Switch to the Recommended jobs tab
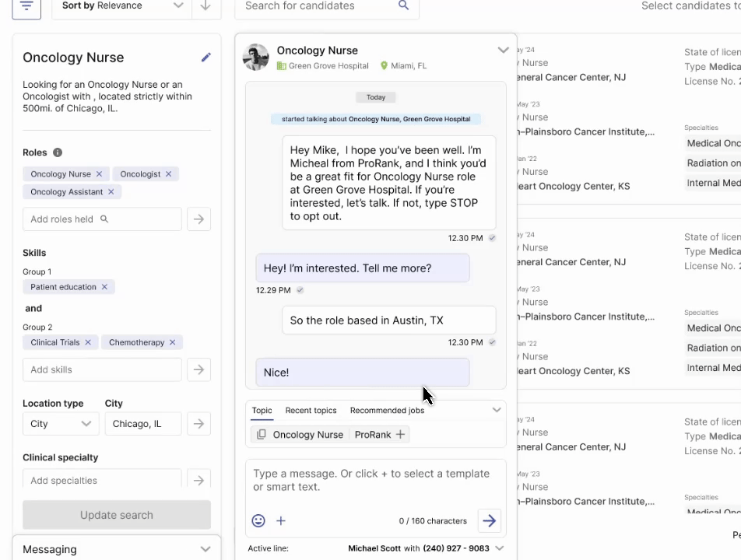This screenshot has width=741, height=560. 387,410
